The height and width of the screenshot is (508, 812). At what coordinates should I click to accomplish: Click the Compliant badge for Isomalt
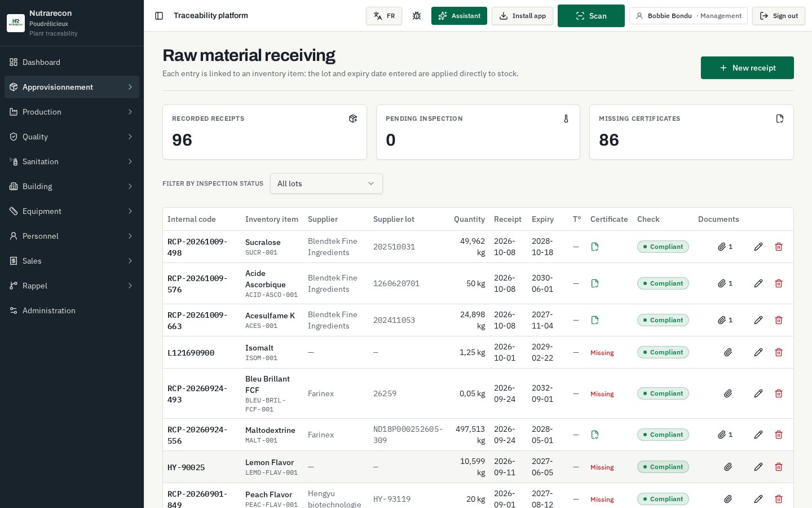[x=663, y=352]
